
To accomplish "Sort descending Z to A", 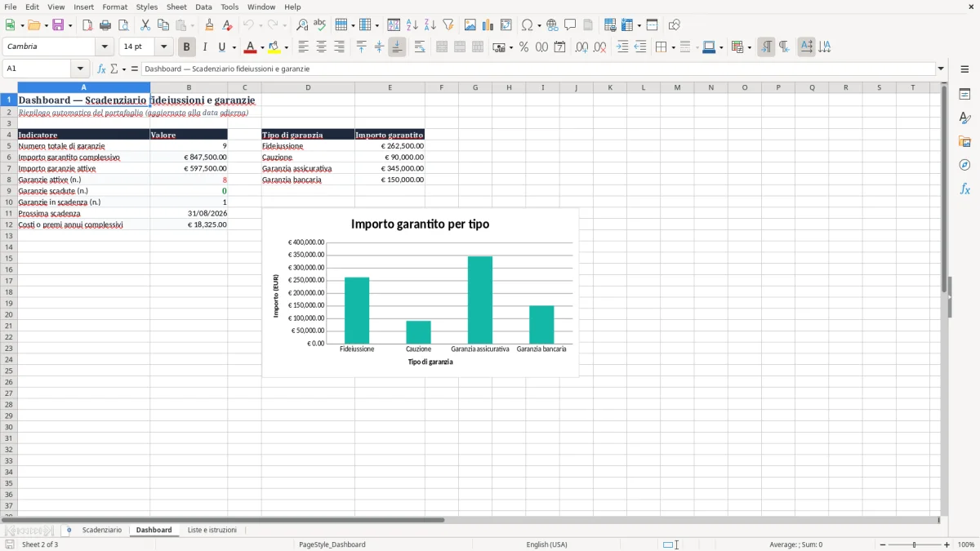I will click(430, 25).
